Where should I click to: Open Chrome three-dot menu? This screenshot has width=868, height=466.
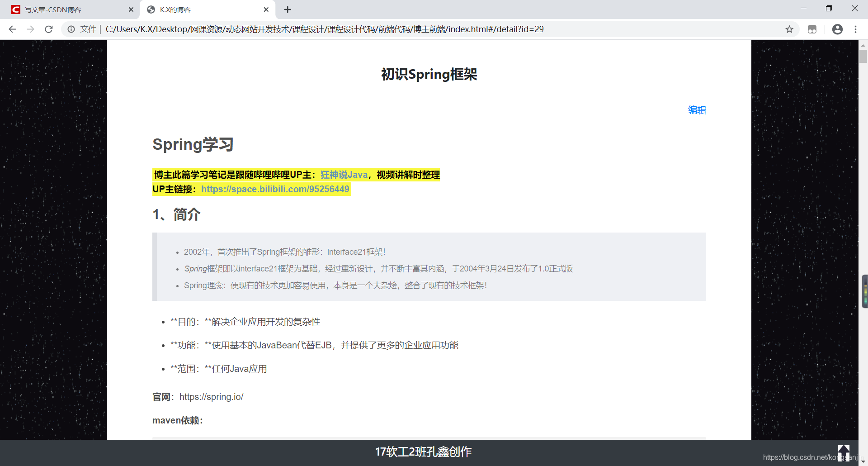click(x=855, y=29)
